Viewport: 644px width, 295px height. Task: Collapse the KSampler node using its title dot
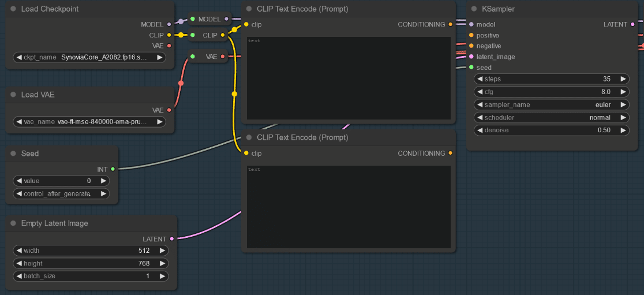pyautogui.click(x=474, y=9)
